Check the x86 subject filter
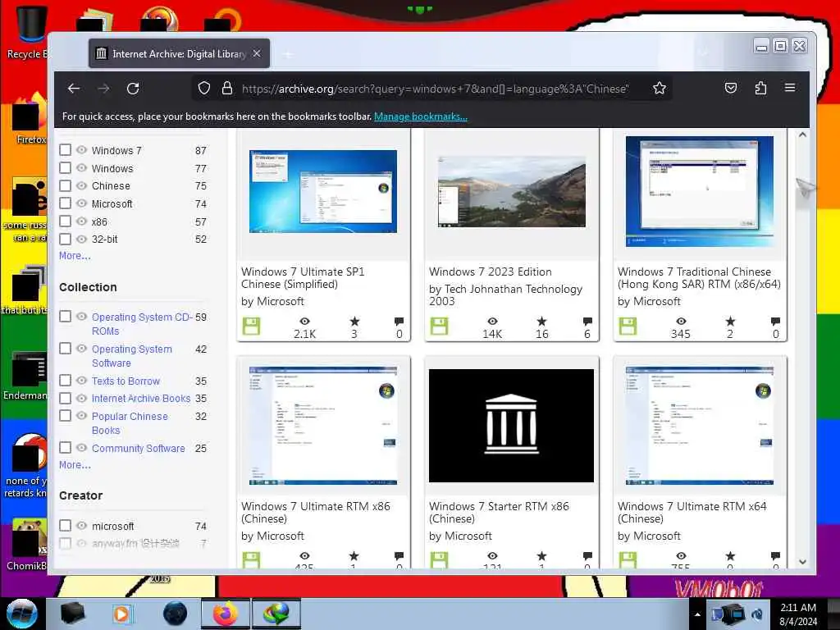The image size is (840, 630). 66,221
